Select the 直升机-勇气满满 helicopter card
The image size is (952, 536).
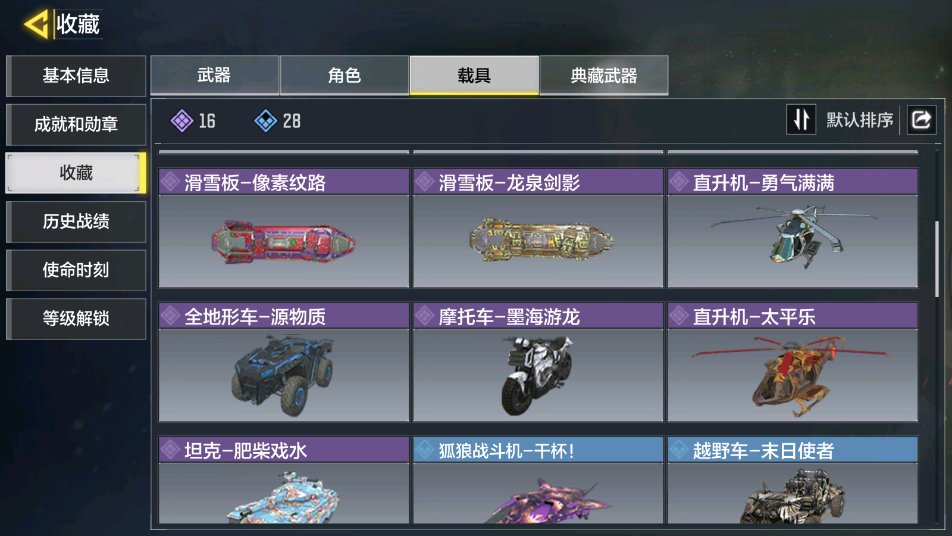792,228
